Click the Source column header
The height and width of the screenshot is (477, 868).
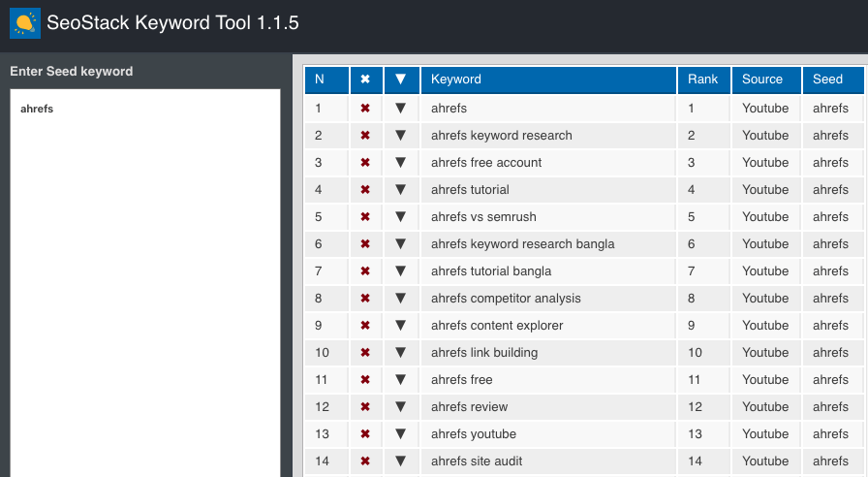[x=763, y=79]
